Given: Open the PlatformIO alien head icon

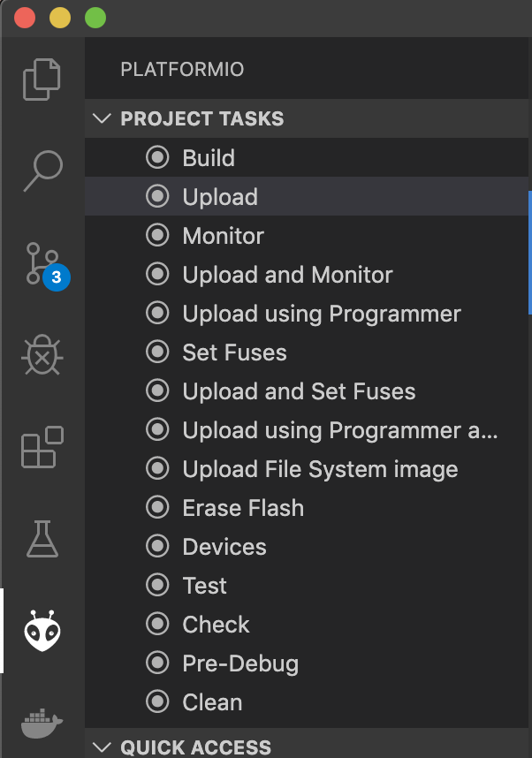Looking at the screenshot, I should [42, 631].
